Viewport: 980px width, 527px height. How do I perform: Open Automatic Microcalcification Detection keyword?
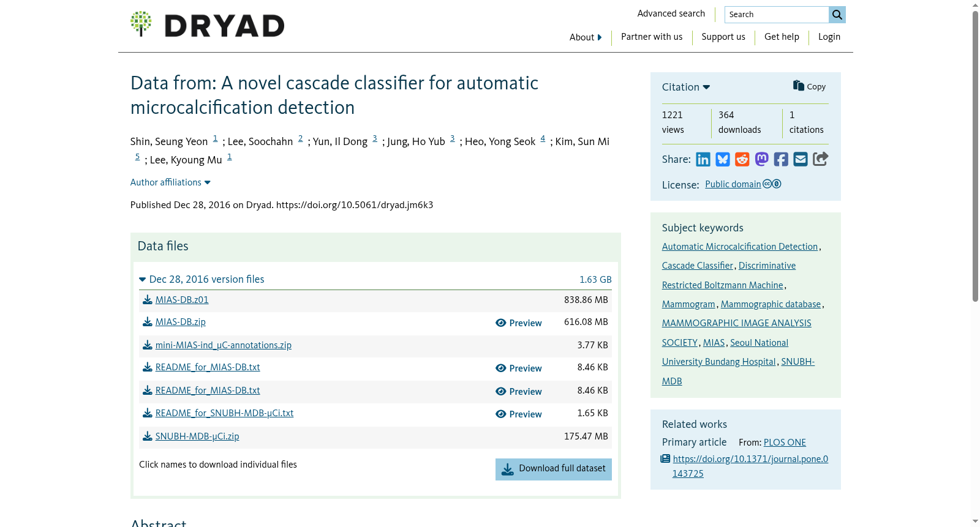740,247
